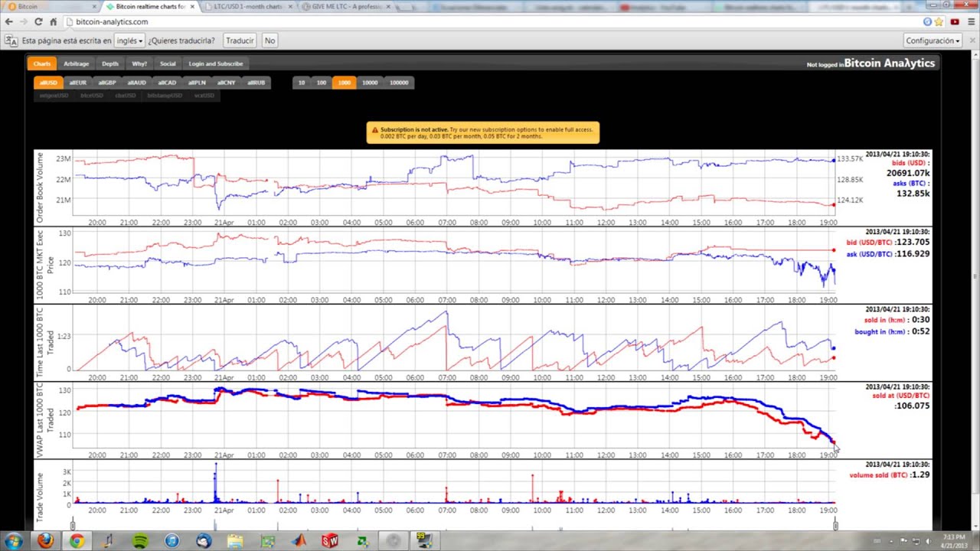Viewport: 980px width, 551px height.
Task: Open the Arbitrage navigation tab
Action: pyautogui.click(x=76, y=64)
